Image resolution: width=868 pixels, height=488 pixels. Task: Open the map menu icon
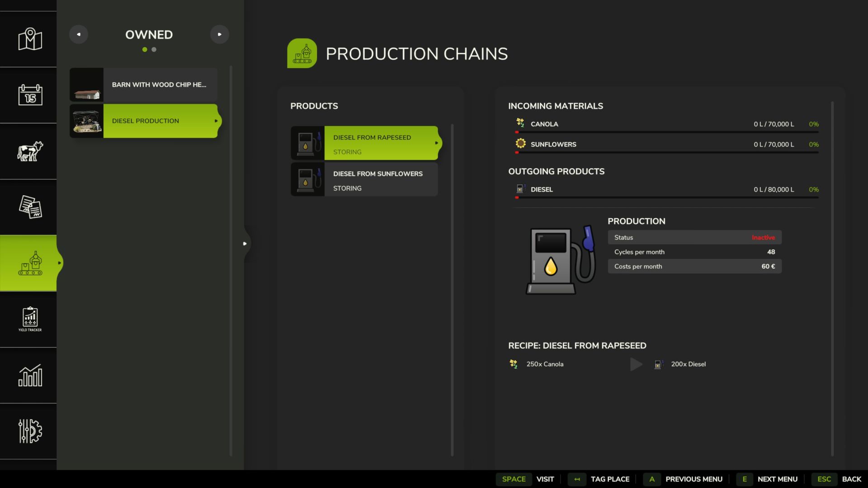[x=30, y=39]
